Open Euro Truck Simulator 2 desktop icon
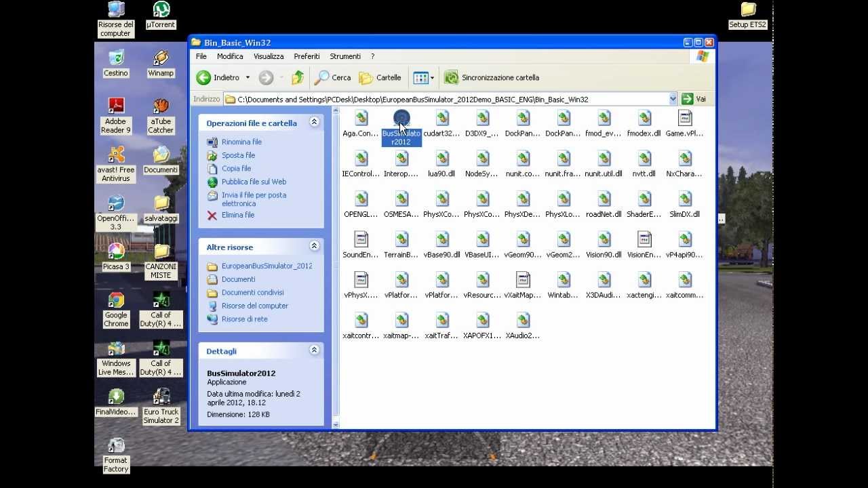This screenshot has height=488, width=868. point(161,407)
